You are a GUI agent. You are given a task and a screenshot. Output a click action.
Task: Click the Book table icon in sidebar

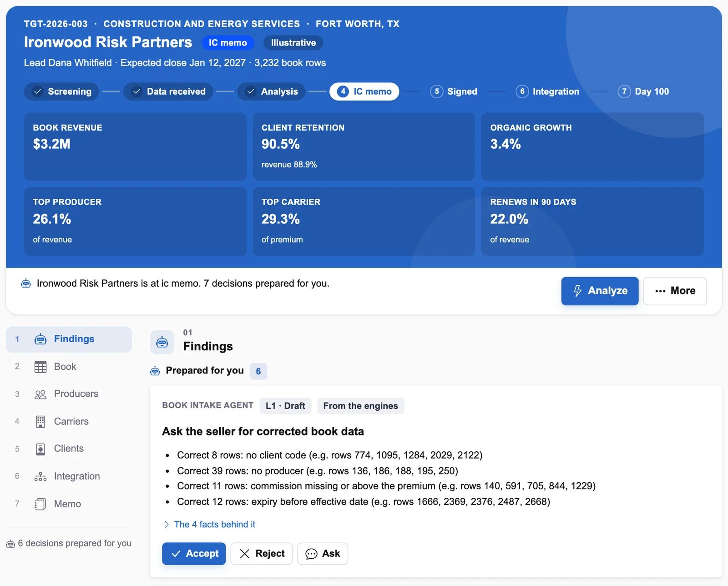click(40, 367)
